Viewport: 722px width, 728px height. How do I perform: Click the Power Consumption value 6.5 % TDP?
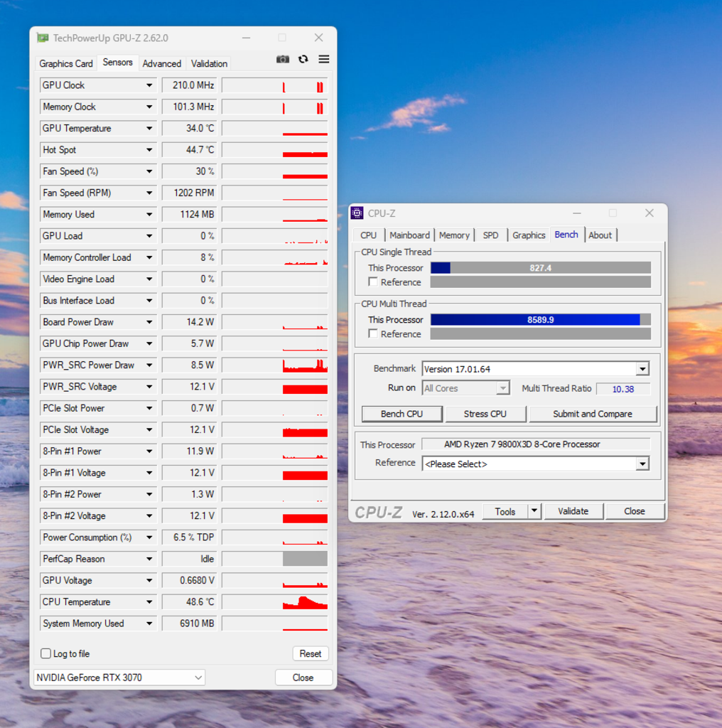(189, 537)
